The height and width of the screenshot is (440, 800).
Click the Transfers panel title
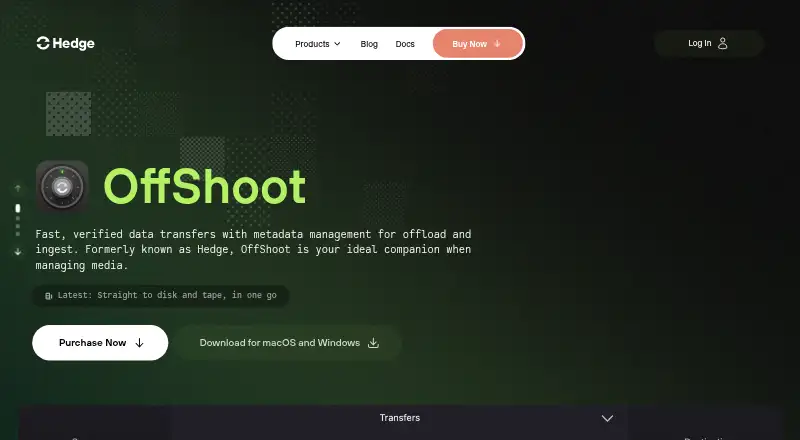(399, 418)
